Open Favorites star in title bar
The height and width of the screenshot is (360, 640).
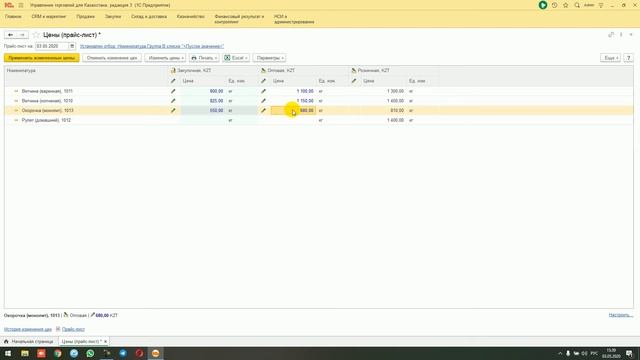pyautogui.click(x=566, y=5)
